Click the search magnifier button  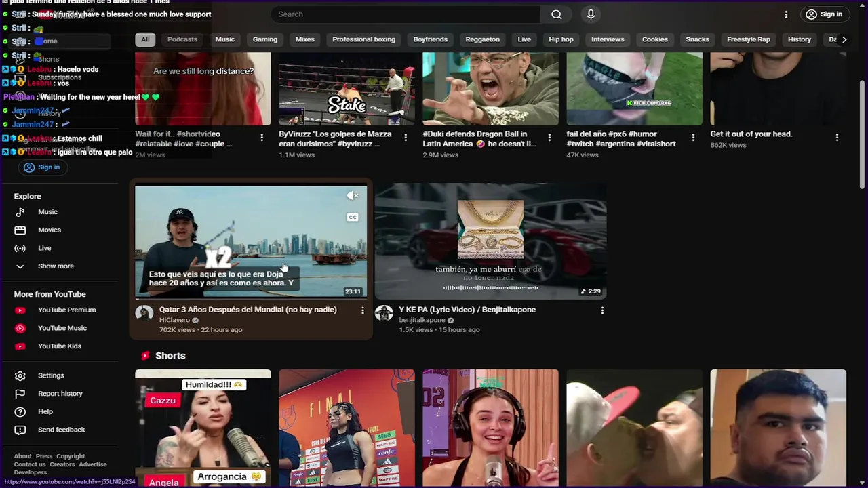[x=557, y=14]
